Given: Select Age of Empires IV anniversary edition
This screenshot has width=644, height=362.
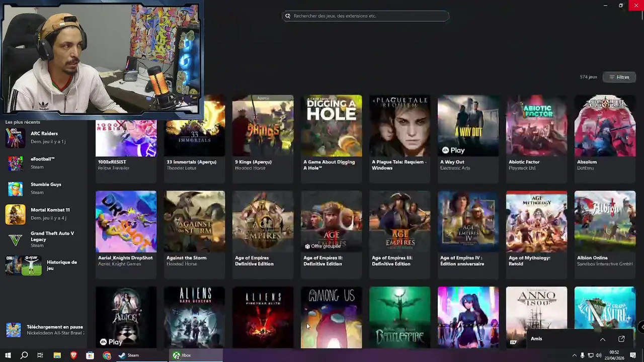Looking at the screenshot, I should point(468,234).
